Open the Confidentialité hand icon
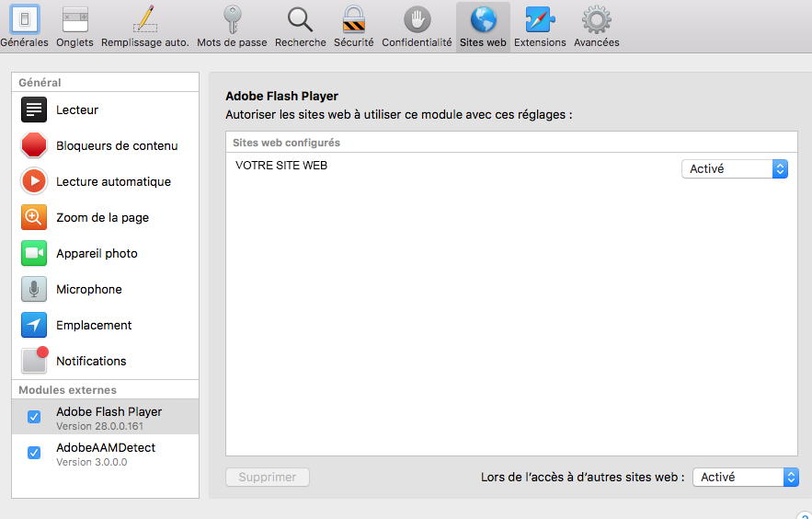This screenshot has width=812, height=519. (417, 19)
